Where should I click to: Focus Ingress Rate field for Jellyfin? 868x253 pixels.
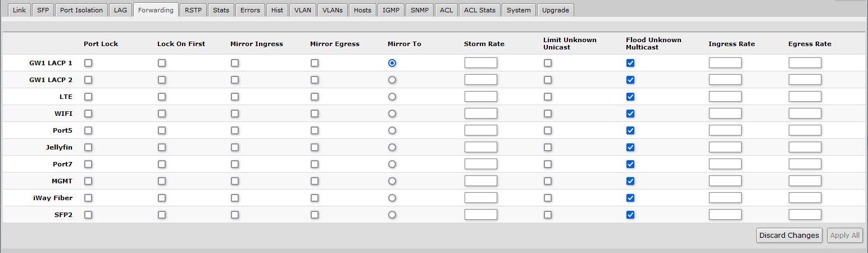725,147
